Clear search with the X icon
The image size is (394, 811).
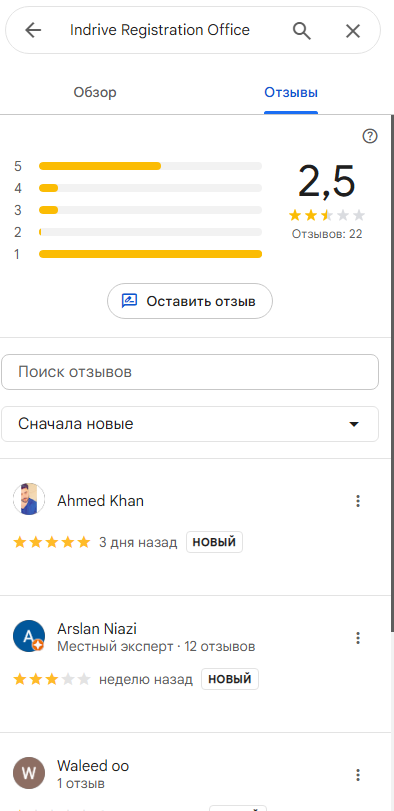(x=353, y=31)
